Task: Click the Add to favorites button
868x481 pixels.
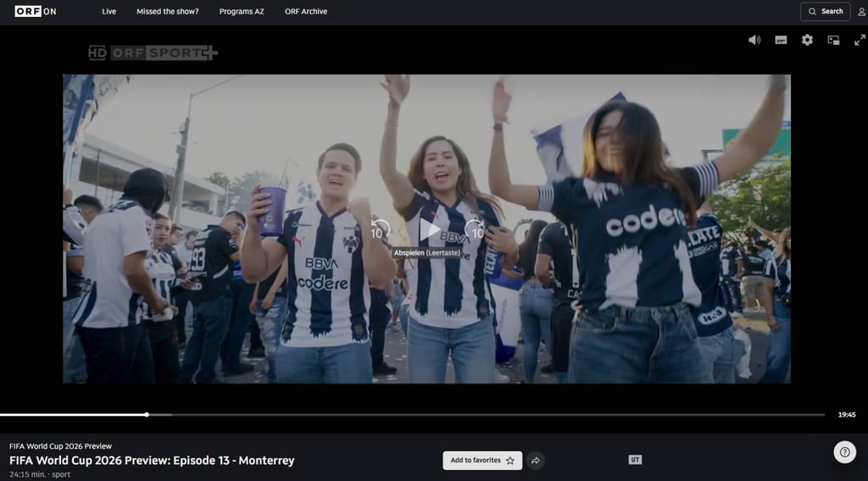Action: [x=482, y=460]
